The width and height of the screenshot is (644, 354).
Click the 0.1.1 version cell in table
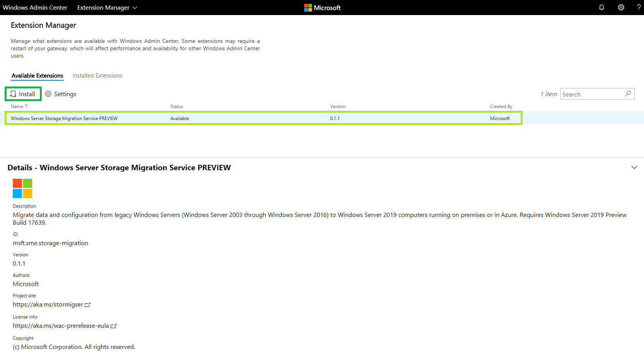pos(335,119)
